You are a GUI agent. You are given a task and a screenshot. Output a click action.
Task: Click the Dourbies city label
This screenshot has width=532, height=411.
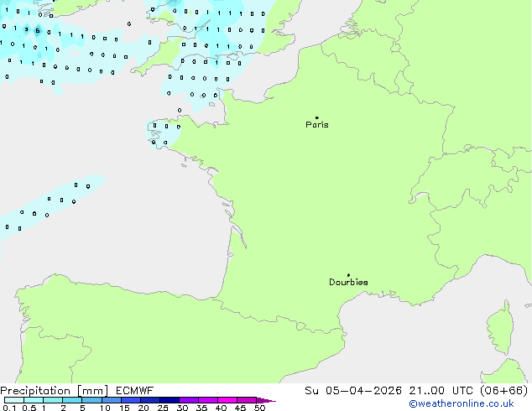pos(348,282)
